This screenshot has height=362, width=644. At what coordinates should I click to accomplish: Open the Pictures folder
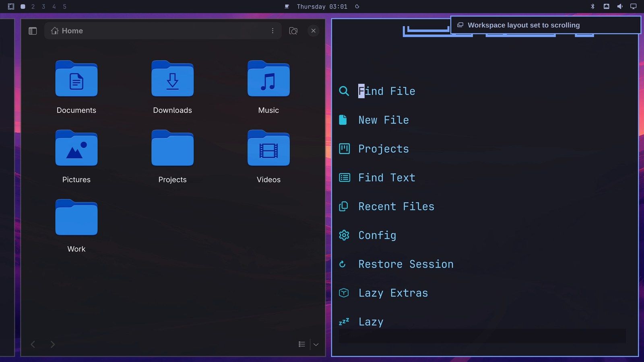[76, 156]
